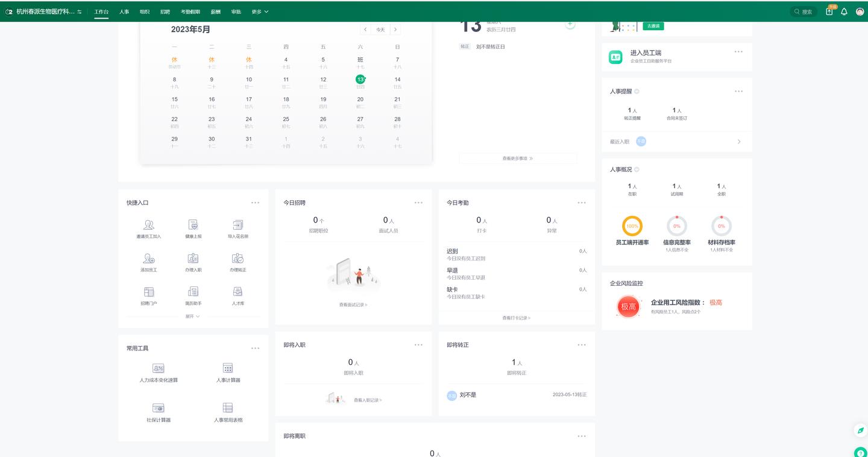This screenshot has height=457, width=868.
Task: Open the 即将转正 card options menu
Action: click(x=582, y=345)
